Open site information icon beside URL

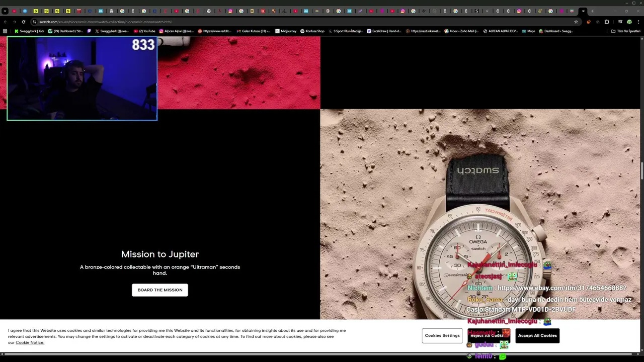coord(34,22)
